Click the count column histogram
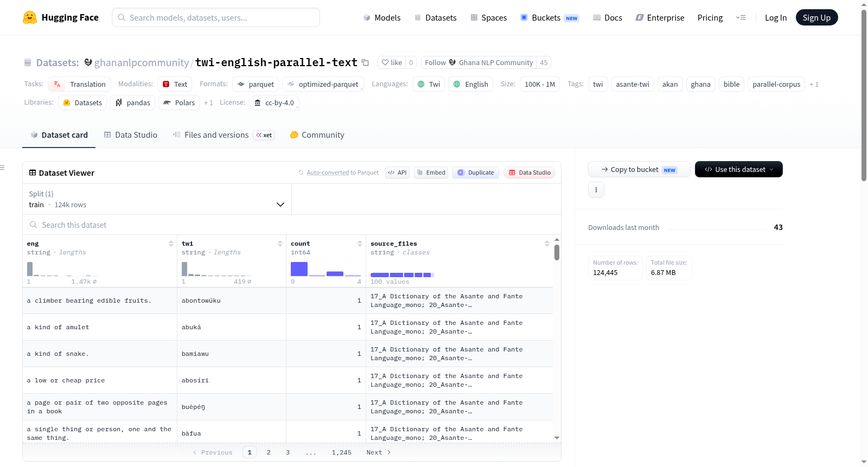The image size is (868, 467). [x=326, y=269]
